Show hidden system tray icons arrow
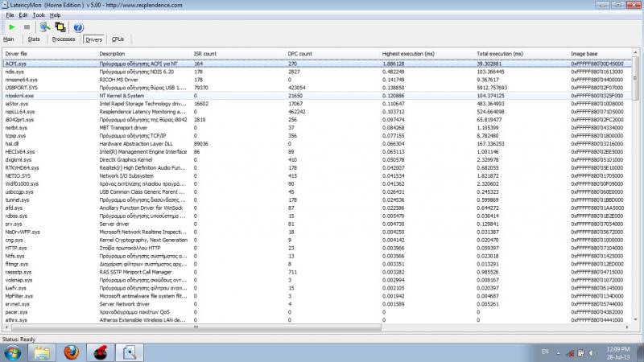Viewport: 644px width, 362px height. coord(556,352)
